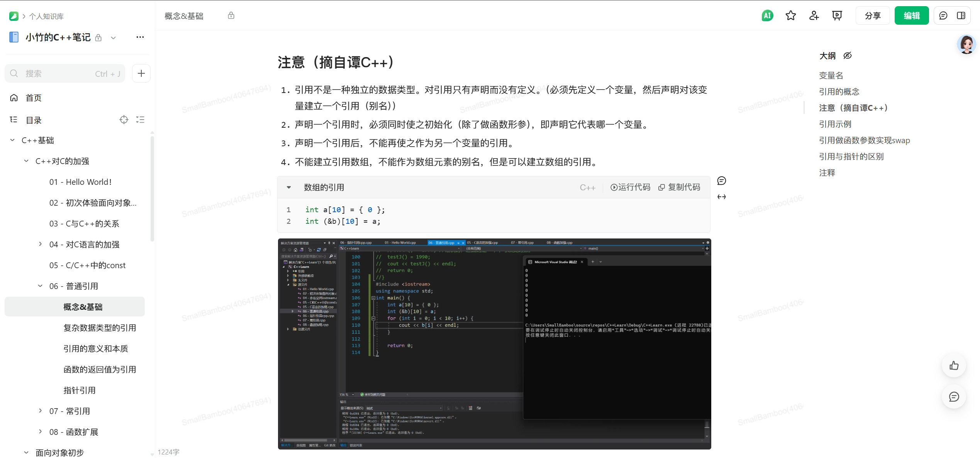Open the comments panel icon in header
This screenshot has height=458, width=980.
(943, 16)
